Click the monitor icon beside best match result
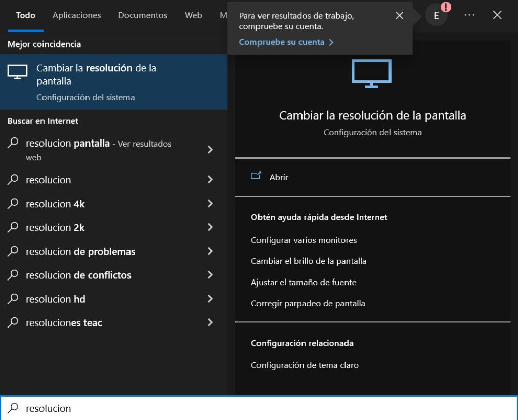 coord(17,72)
